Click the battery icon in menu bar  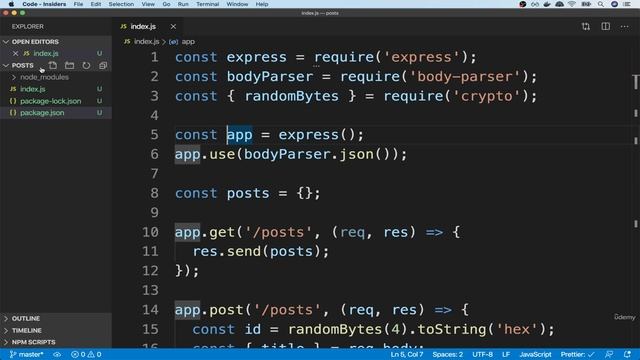[x=586, y=4]
